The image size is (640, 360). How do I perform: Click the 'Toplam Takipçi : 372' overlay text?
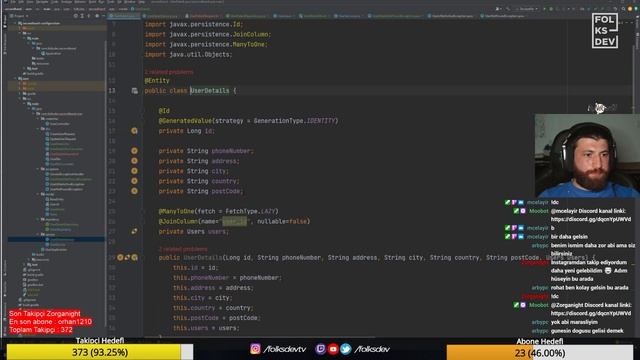point(40,330)
